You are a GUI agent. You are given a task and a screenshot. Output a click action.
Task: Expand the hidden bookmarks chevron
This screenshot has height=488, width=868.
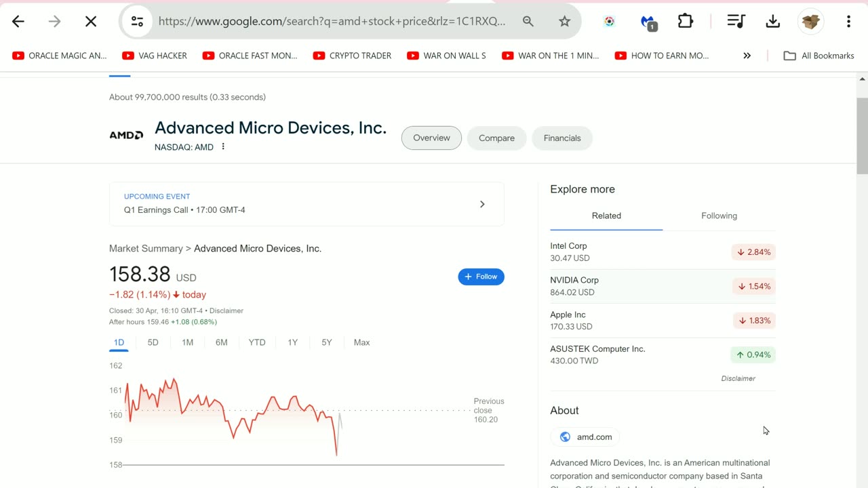click(747, 56)
